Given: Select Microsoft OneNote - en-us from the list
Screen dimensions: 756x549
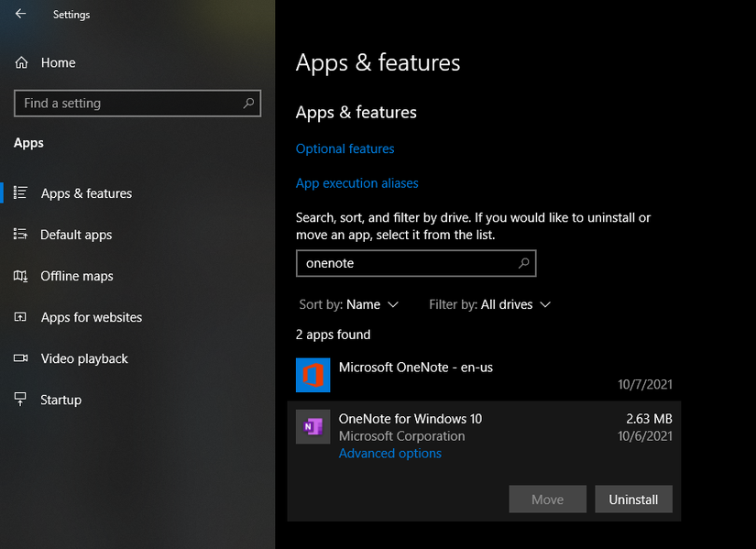Looking at the screenshot, I should [x=416, y=367].
